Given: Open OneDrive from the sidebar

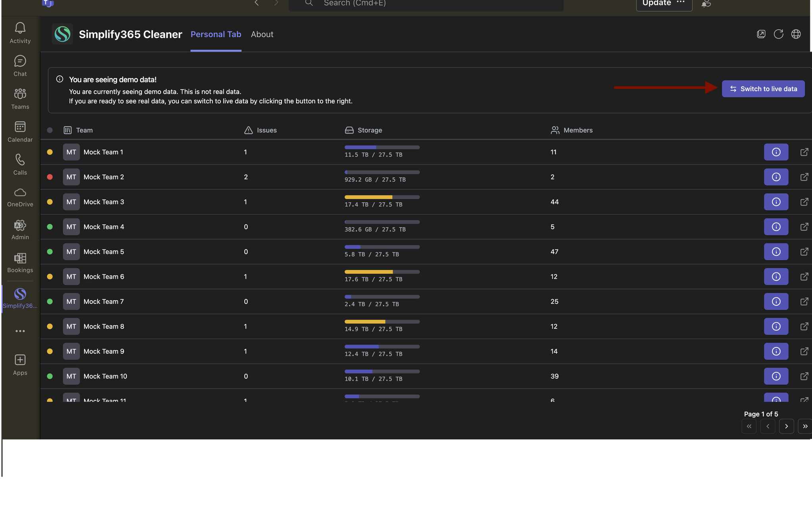Looking at the screenshot, I should pyautogui.click(x=20, y=197).
